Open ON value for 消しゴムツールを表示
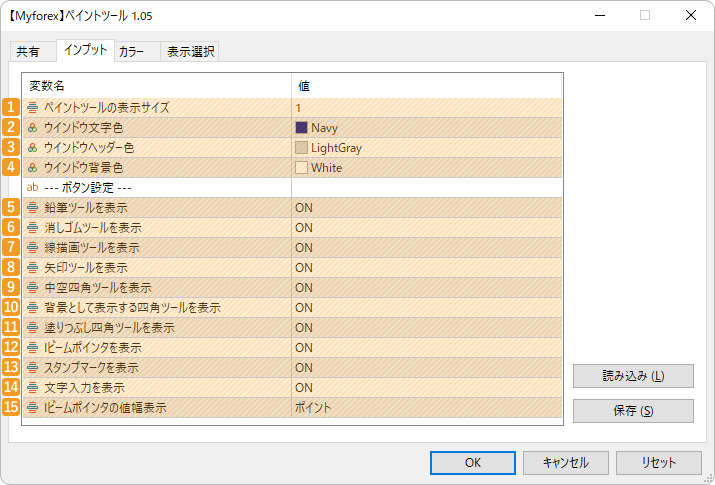 (427, 227)
